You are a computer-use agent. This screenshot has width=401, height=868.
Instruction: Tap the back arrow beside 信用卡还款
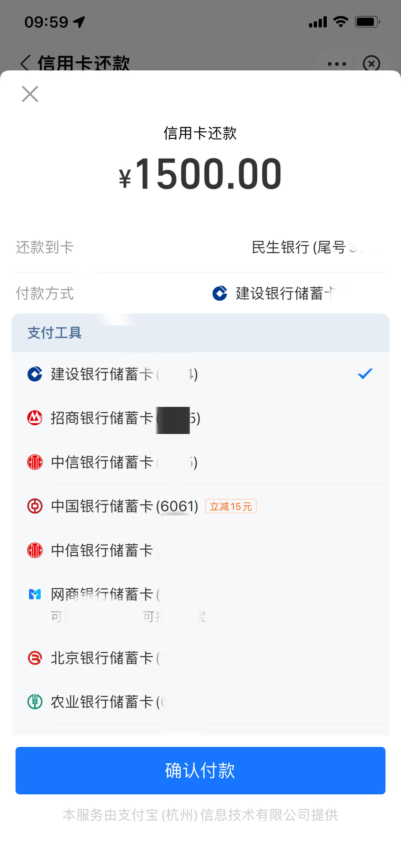tap(25, 63)
